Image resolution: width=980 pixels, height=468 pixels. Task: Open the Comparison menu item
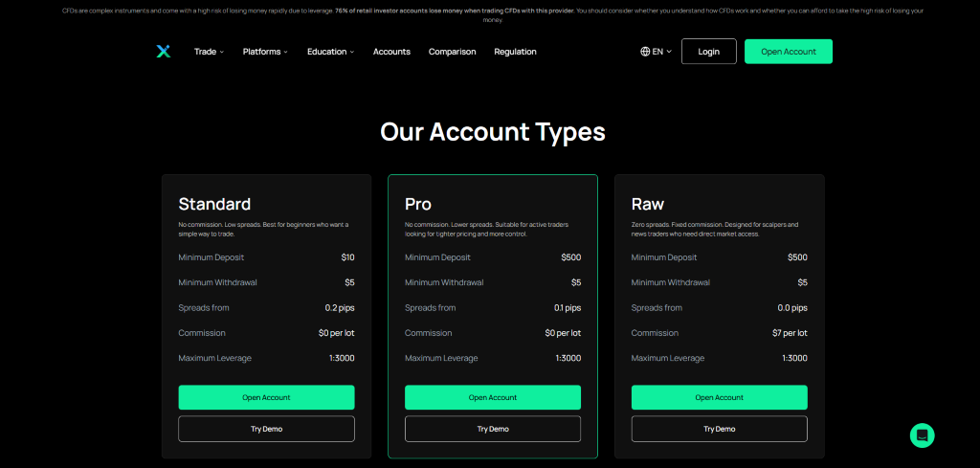click(452, 52)
